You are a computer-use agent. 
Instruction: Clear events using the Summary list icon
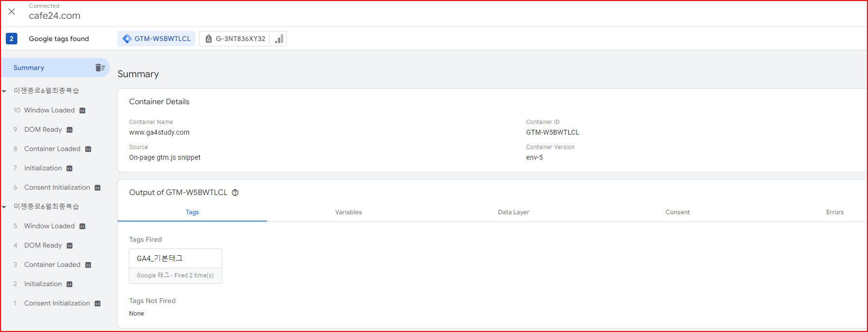pos(100,68)
